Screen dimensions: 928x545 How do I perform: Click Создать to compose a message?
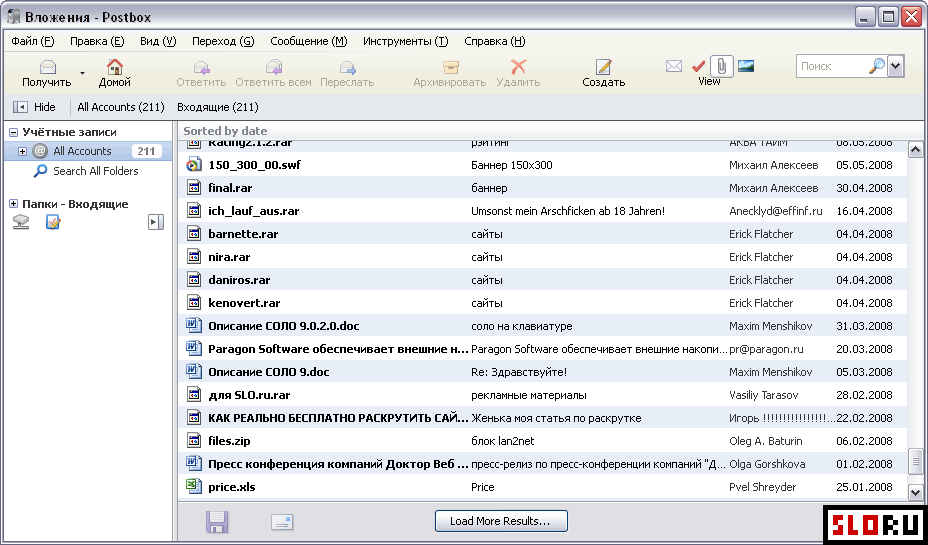point(604,73)
